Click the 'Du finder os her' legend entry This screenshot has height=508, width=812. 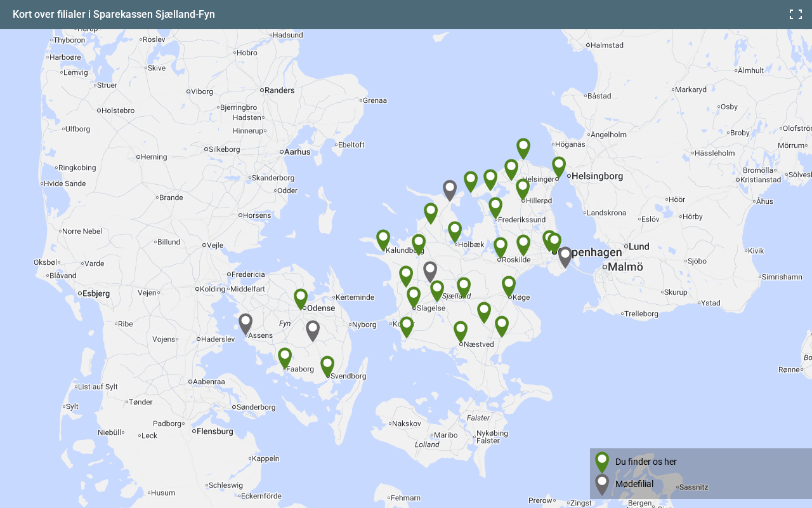point(645,462)
